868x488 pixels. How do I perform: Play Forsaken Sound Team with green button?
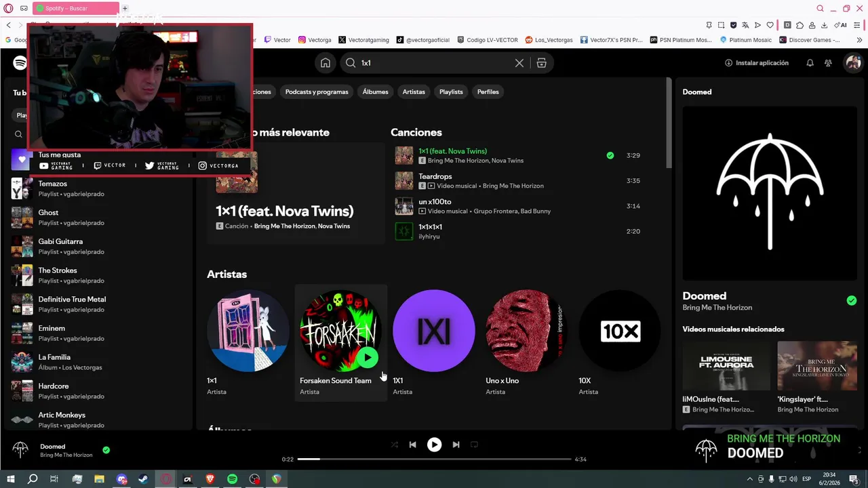click(x=367, y=357)
